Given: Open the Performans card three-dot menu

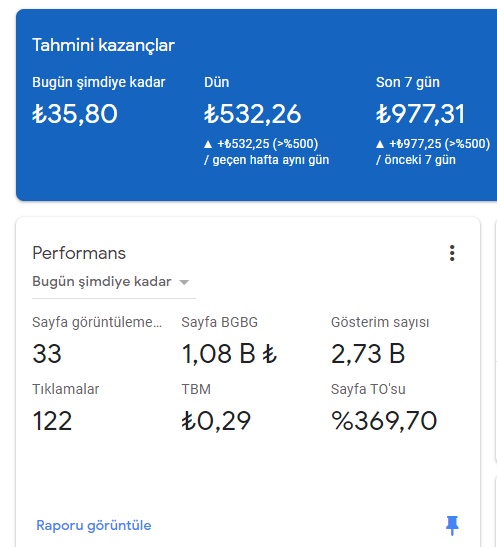Looking at the screenshot, I should [x=452, y=253].
